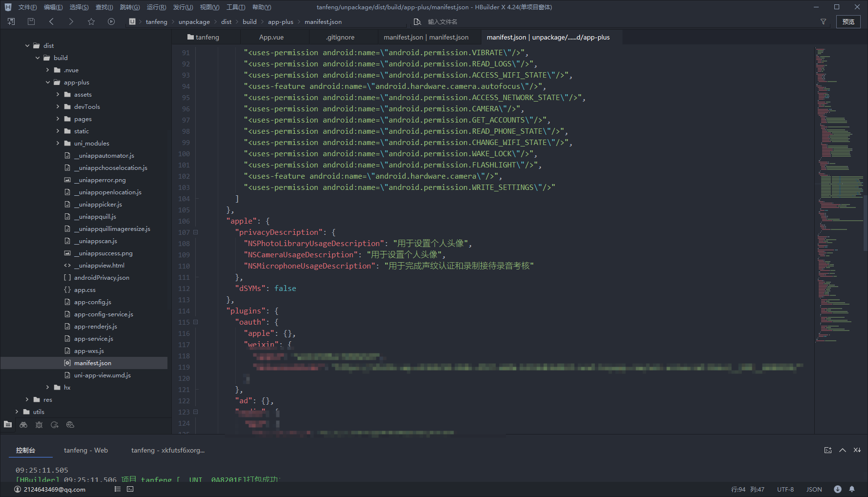Select _uniappview.html file
This screenshot has height=497, width=868.
click(x=99, y=265)
